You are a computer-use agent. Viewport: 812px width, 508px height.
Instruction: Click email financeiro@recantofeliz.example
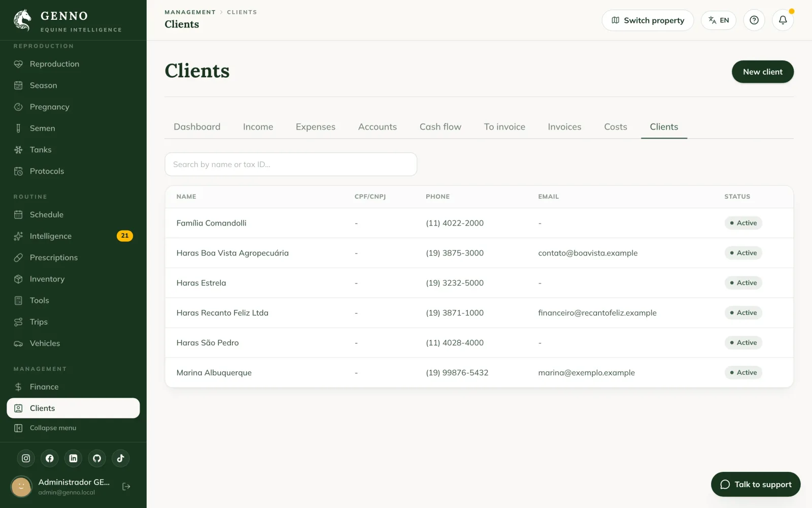(597, 313)
